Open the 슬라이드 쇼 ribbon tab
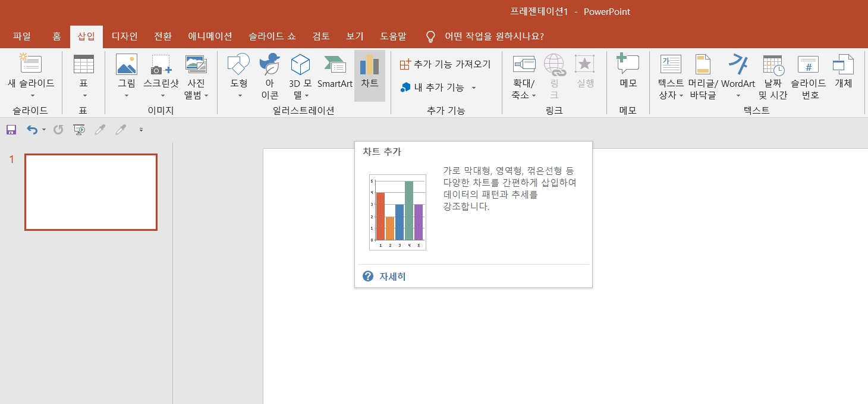 click(272, 36)
